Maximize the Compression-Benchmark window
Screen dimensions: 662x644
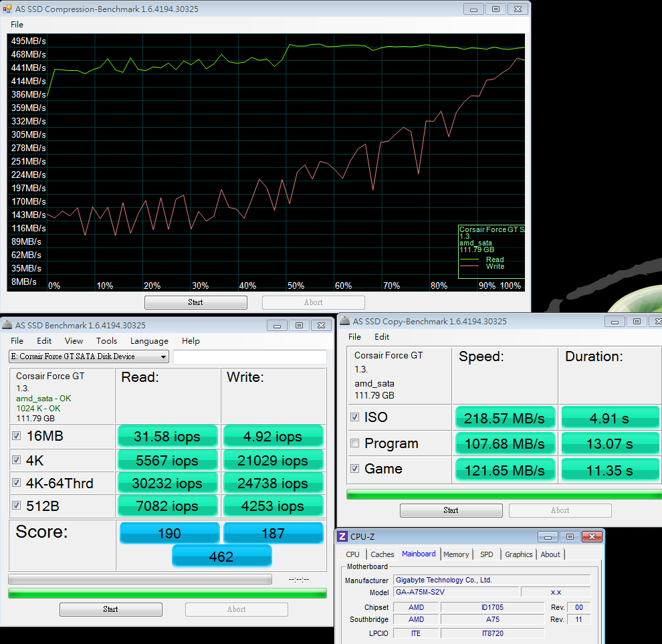click(495, 9)
